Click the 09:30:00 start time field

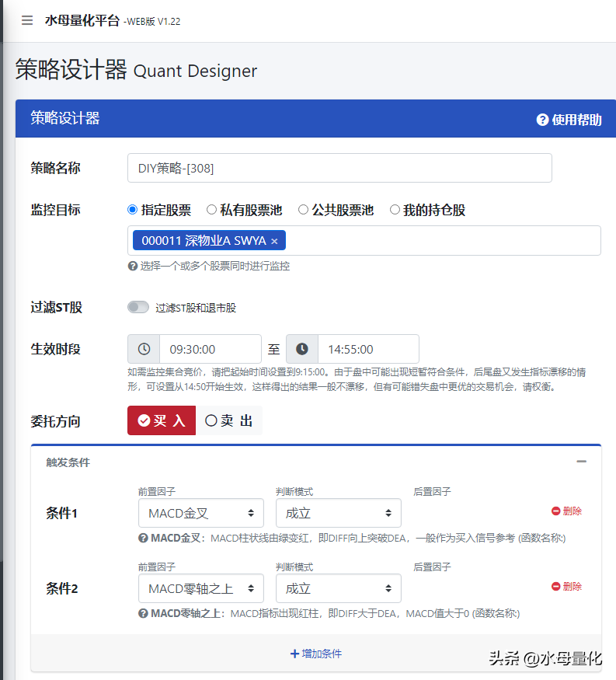pyautogui.click(x=211, y=349)
